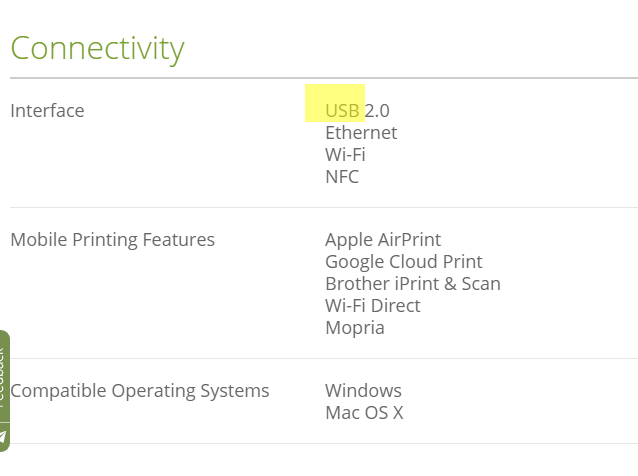Click the Wi-Fi interface entry

click(345, 155)
